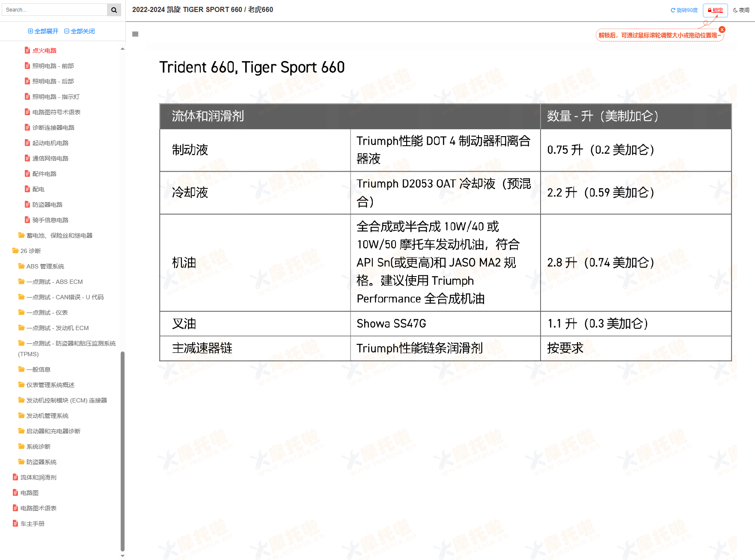Click the 机油 table cell
This screenshot has height=560, width=755.
[255, 263]
